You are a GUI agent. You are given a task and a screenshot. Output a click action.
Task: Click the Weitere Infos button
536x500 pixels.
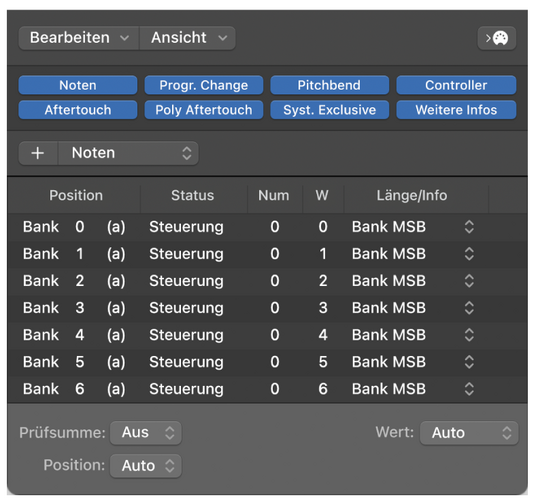(456, 110)
